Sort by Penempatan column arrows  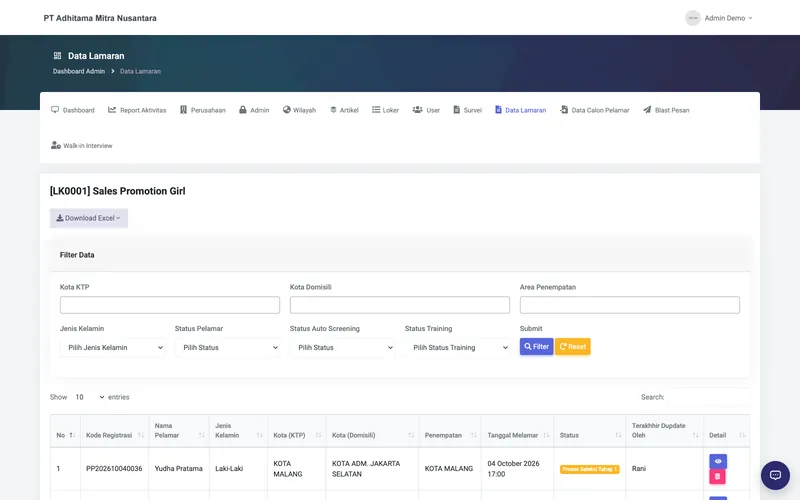tap(473, 435)
